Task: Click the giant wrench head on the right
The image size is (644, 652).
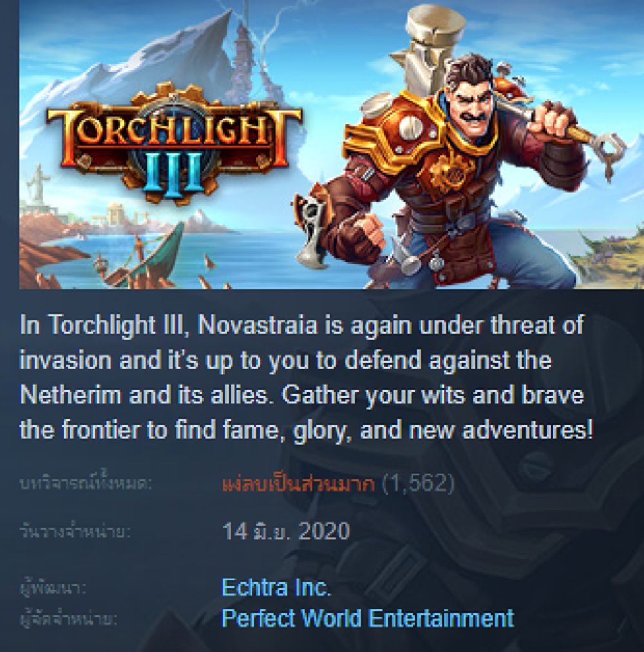Action: pyautogui.click(x=607, y=151)
